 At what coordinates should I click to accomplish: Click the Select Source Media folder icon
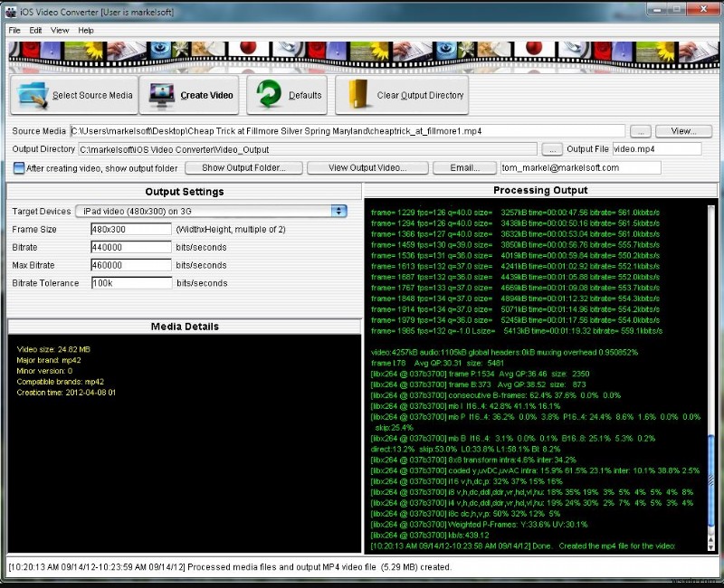click(x=33, y=95)
